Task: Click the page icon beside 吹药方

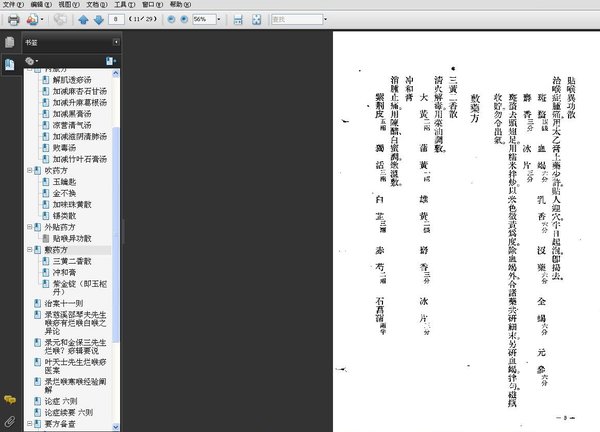Action: (38, 170)
